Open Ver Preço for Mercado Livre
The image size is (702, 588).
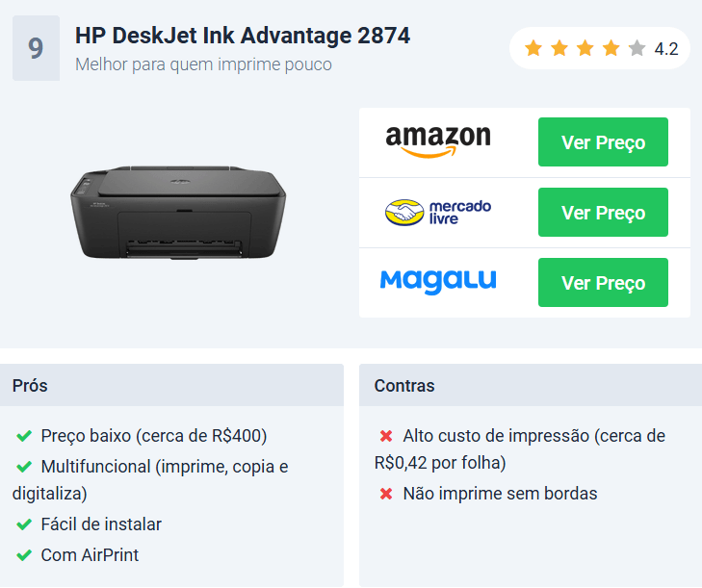[603, 212]
